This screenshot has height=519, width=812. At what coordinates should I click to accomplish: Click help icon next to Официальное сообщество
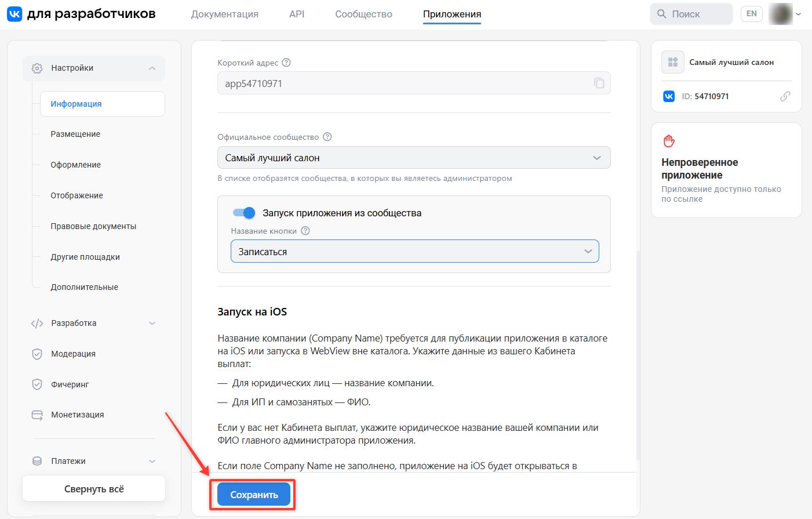(327, 137)
